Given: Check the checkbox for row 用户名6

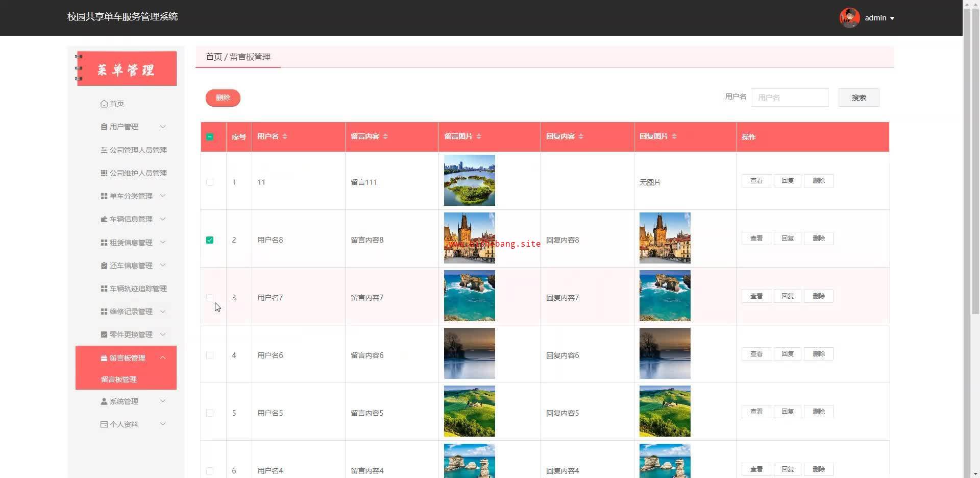Looking at the screenshot, I should tap(210, 355).
